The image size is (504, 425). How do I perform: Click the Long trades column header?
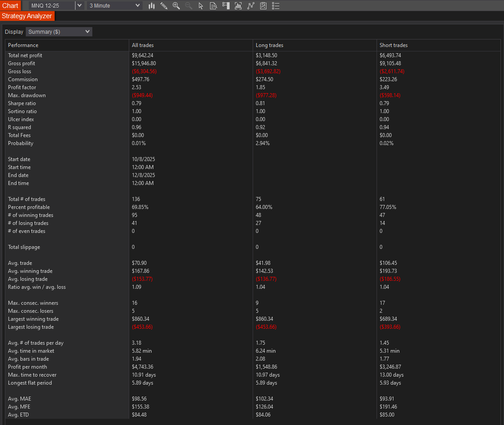270,45
